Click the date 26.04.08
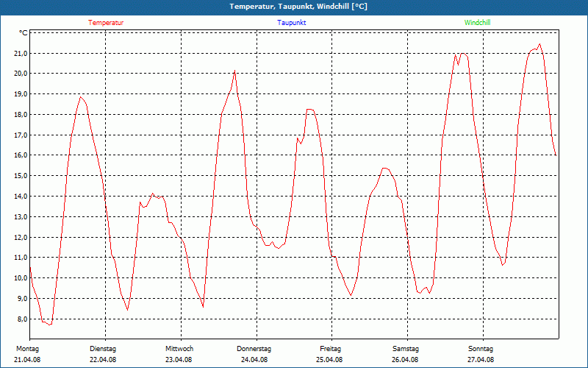588x368 pixels. 405,360
